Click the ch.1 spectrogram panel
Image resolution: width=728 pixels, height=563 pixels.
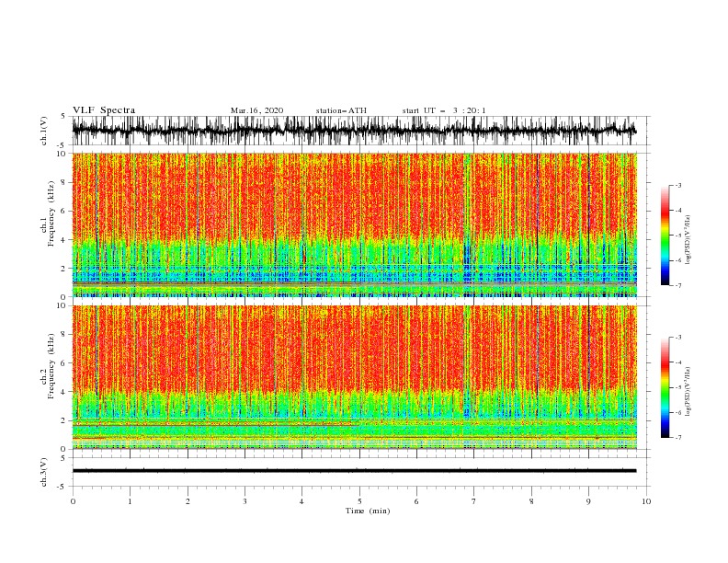pos(354,224)
